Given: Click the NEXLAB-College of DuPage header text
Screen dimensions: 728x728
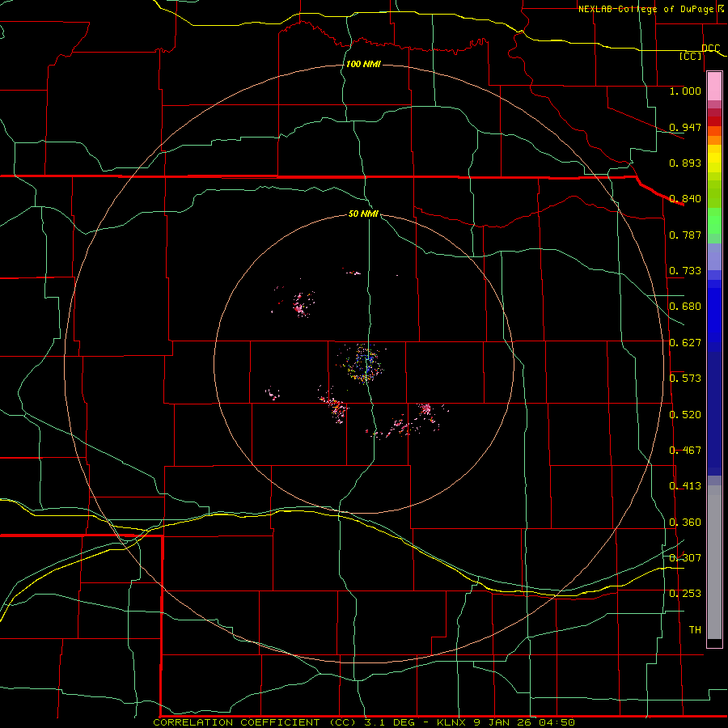Looking at the screenshot, I should click(645, 9).
